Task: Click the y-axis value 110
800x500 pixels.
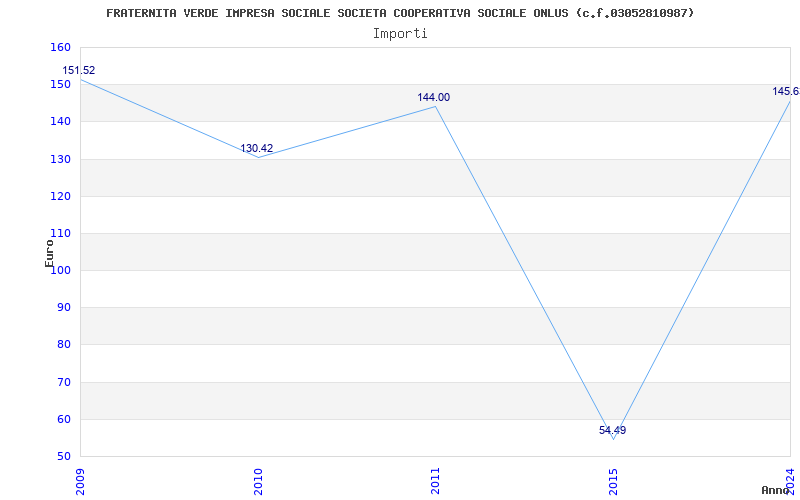Action: (x=60, y=234)
